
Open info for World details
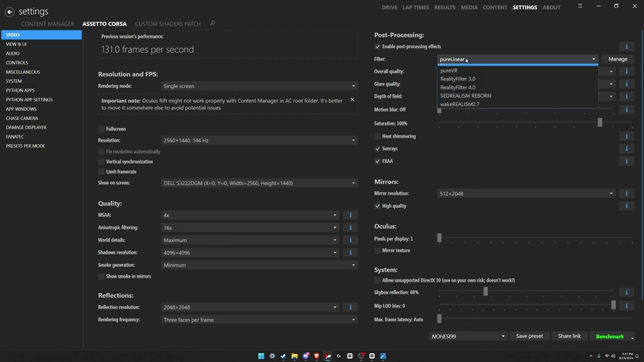coord(351,240)
